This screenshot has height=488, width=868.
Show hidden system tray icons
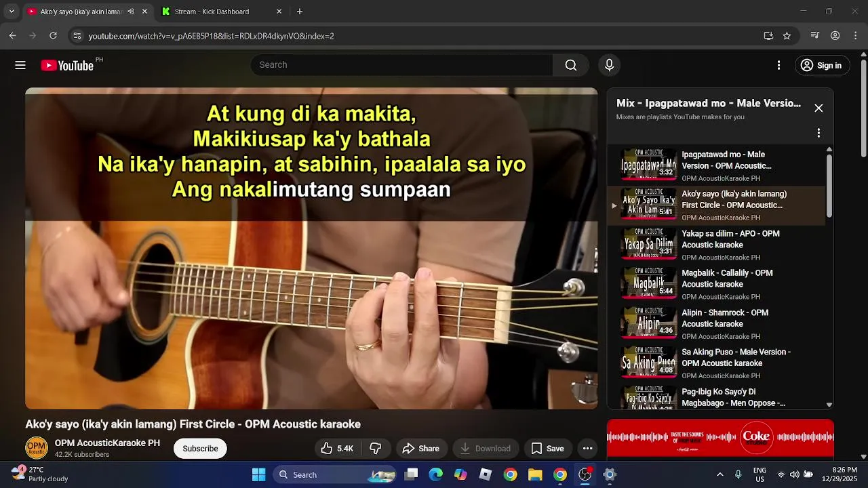tap(719, 474)
